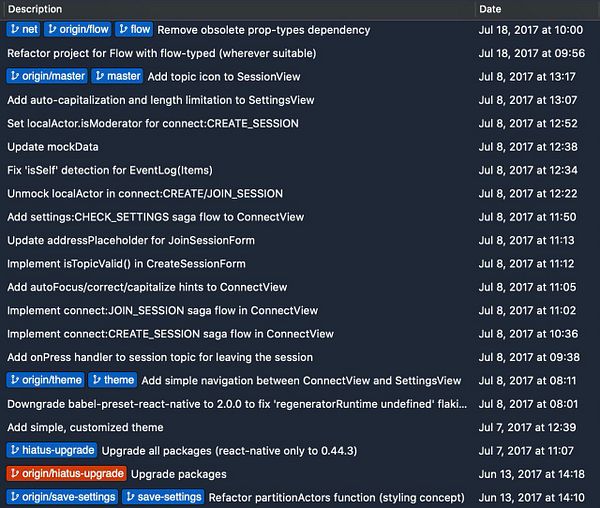Select 'Update addressPlaceholder for JoinSessionForm' commit
The image size is (600, 508).
[131, 240]
